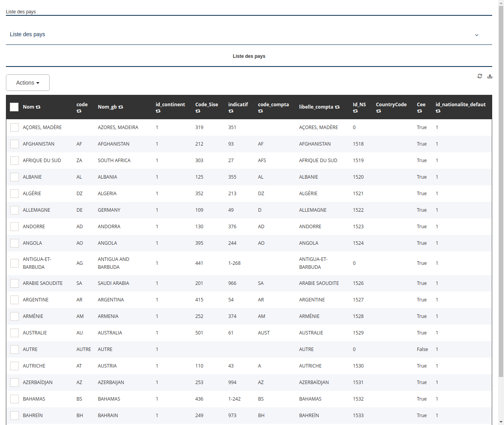
Task: Select the checkbox for AUSTRALIE row
Action: coord(15,333)
